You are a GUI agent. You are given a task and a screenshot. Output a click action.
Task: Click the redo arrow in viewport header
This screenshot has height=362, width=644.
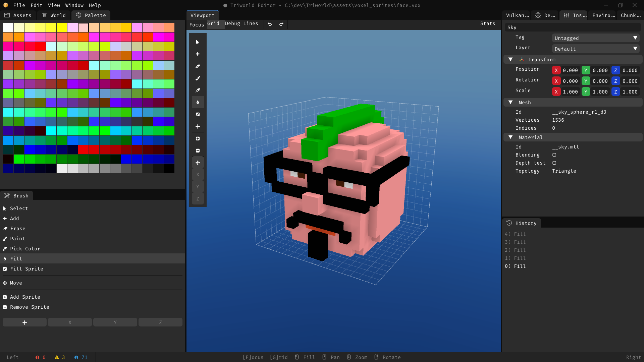(x=281, y=24)
